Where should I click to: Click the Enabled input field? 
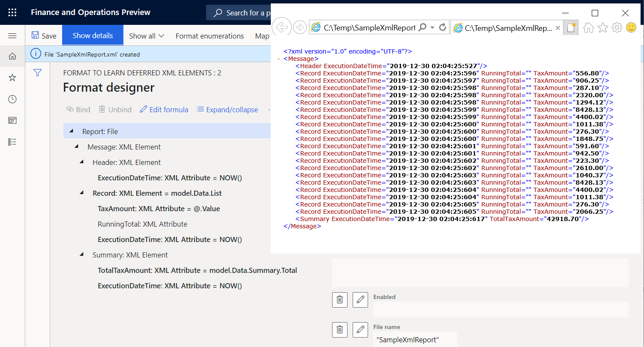pos(500,309)
